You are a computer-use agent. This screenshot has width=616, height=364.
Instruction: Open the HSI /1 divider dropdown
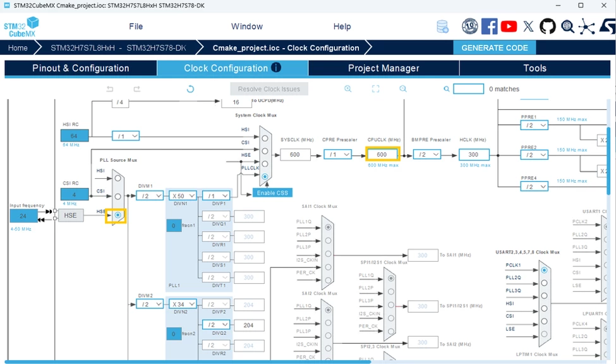pyautogui.click(x=126, y=136)
